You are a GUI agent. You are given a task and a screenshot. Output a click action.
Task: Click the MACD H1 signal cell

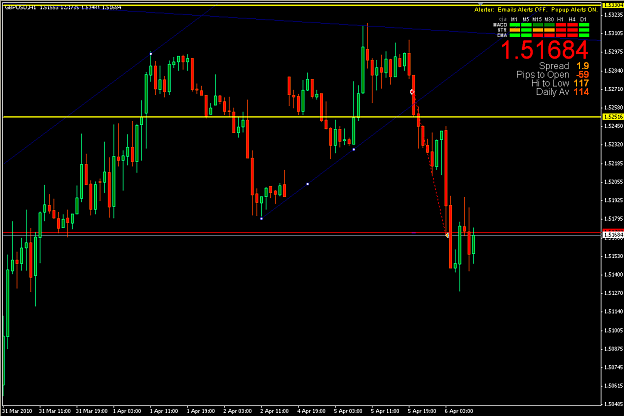pos(561,25)
